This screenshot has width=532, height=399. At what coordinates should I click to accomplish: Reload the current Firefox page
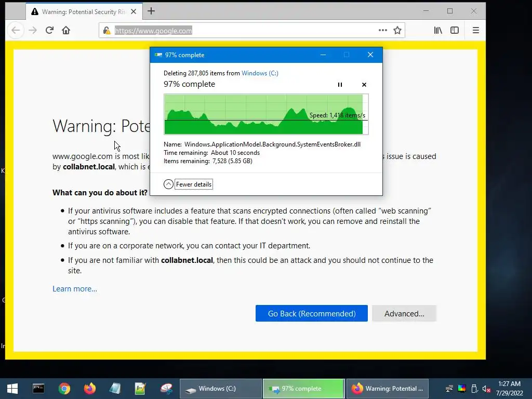(49, 30)
